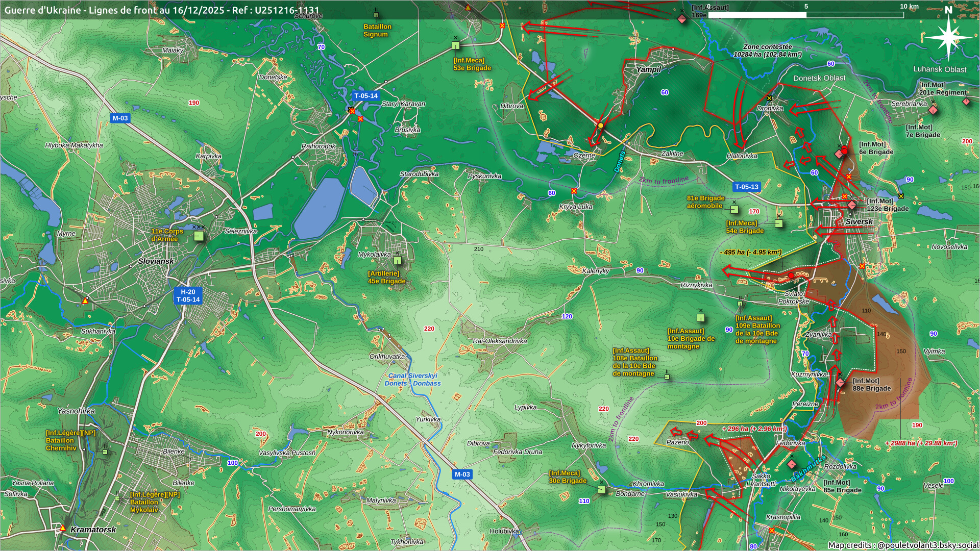
Task: Select the M-03 shield near Hlyboka Makatykha
Action: click(x=120, y=118)
